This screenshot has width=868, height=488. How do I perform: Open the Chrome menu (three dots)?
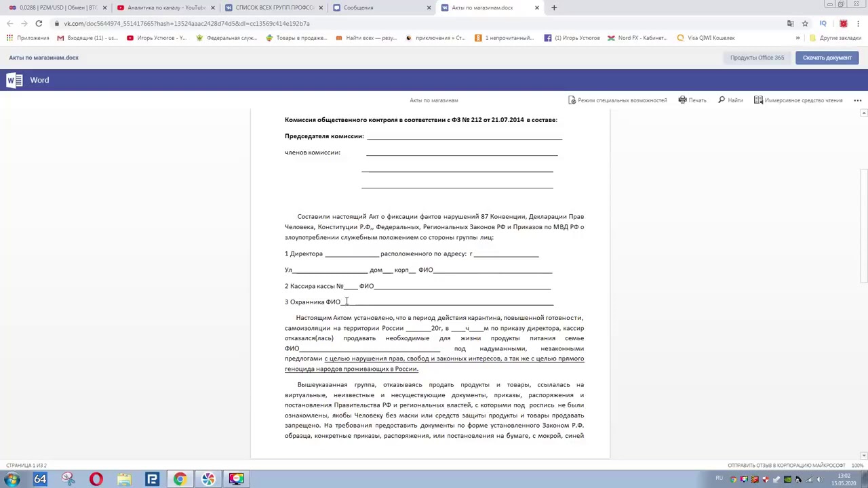tap(859, 24)
